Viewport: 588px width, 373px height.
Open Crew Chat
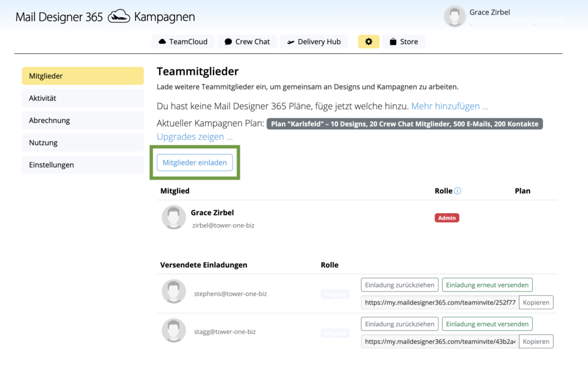click(x=247, y=41)
